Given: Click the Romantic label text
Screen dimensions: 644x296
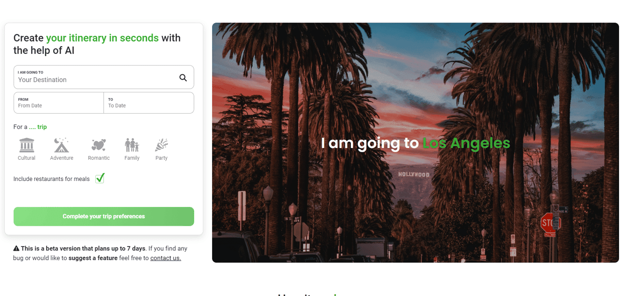Looking at the screenshot, I should 99,158.
